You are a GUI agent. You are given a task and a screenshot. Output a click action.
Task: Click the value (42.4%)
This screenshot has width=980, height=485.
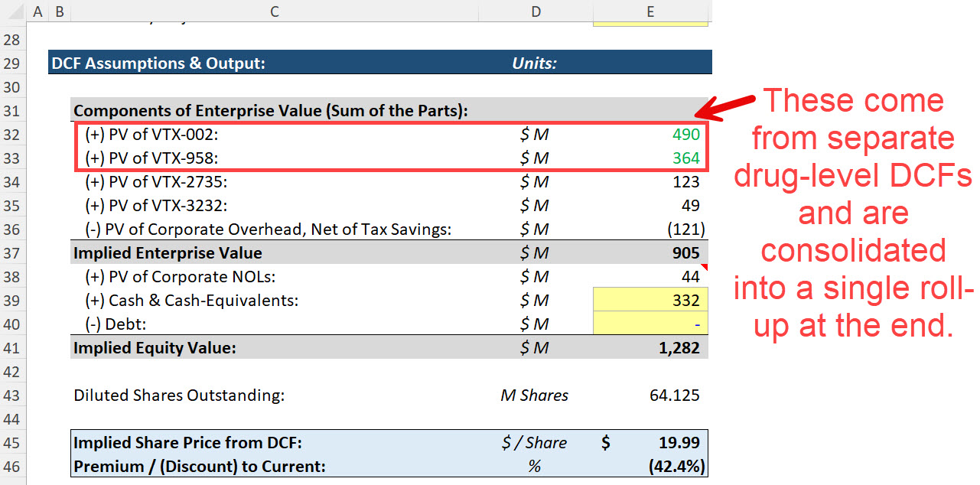(x=678, y=466)
